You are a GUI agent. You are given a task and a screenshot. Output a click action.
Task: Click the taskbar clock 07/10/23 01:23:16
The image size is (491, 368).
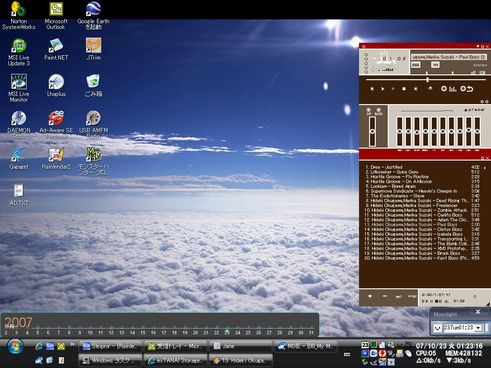coord(449,346)
